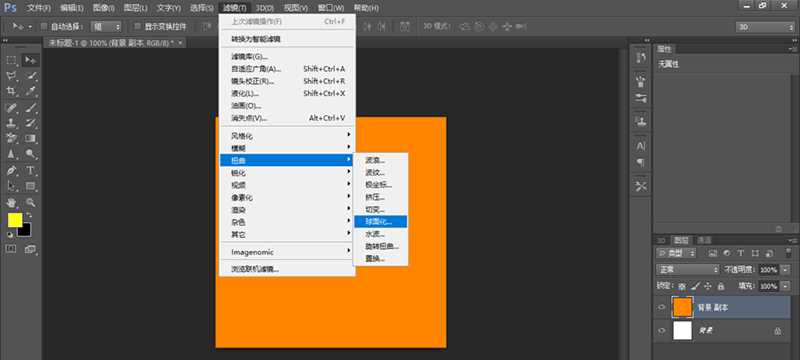800x360 pixels.
Task: Select the Gradient tool
Action: click(31, 138)
